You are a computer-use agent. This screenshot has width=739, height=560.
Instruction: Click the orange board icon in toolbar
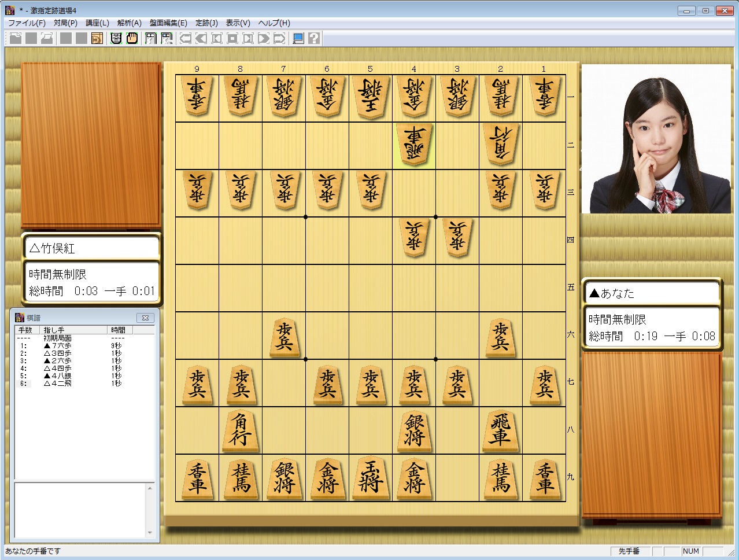97,39
